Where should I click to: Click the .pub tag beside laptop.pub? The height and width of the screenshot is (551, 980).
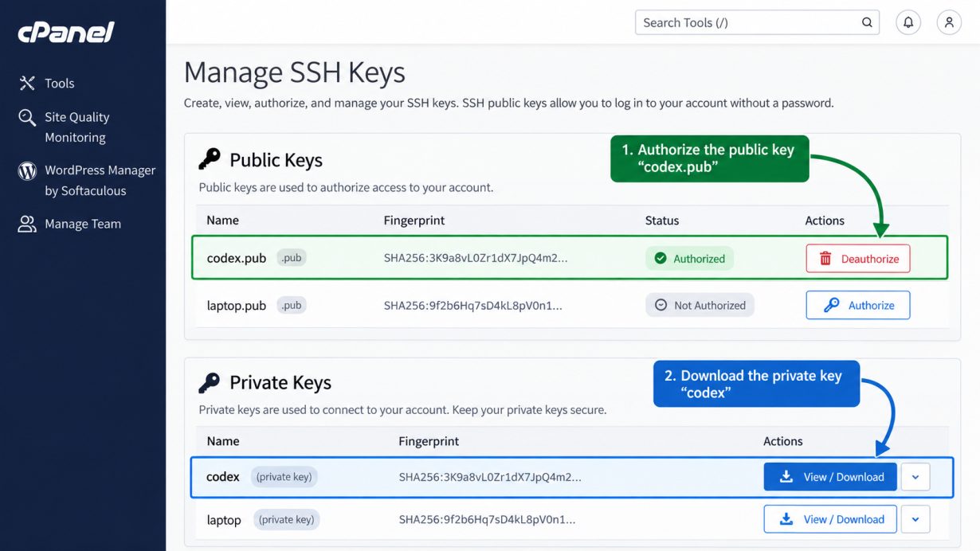[x=292, y=305]
